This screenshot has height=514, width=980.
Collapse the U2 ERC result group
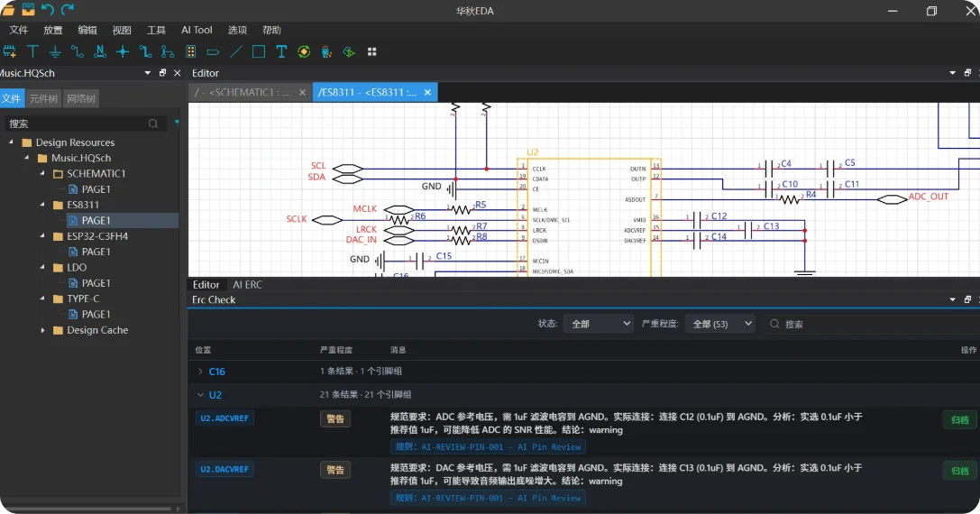tap(200, 395)
